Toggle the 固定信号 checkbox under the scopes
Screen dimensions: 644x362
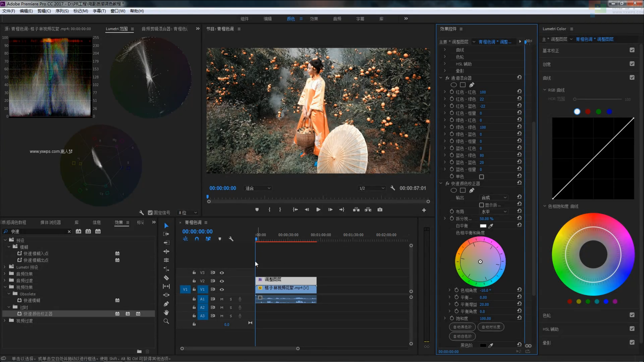[x=150, y=213]
